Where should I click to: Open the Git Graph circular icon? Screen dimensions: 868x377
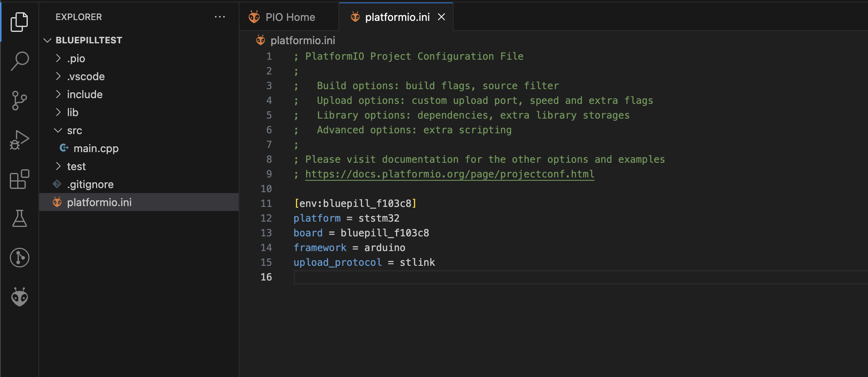pyautogui.click(x=19, y=258)
